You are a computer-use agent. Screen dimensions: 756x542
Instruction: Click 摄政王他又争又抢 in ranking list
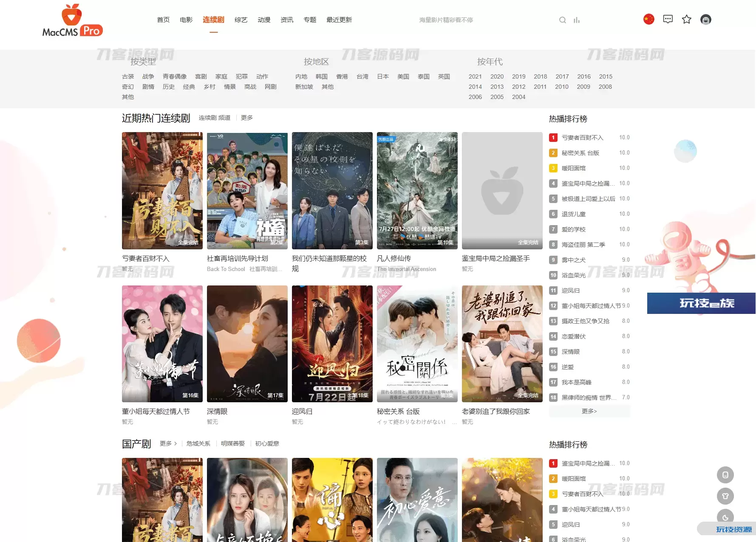click(x=586, y=321)
